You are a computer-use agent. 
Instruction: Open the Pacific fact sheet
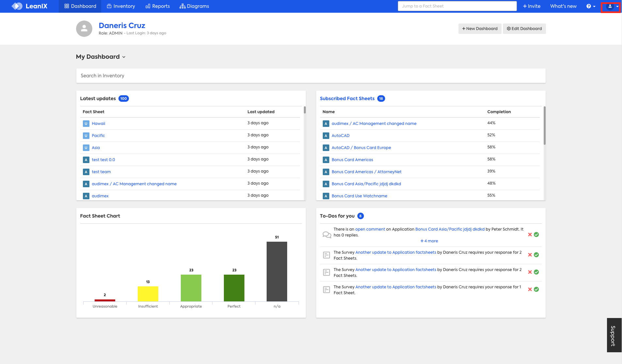point(98,136)
